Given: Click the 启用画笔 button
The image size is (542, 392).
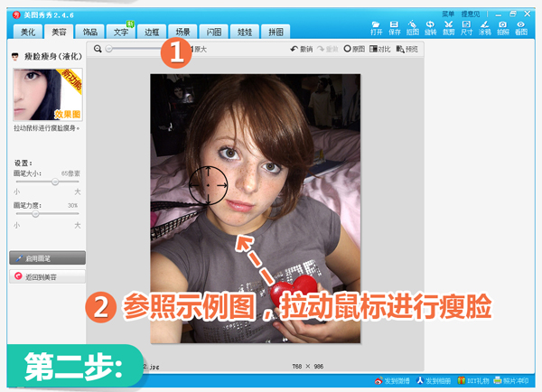Looking at the screenshot, I should click(47, 258).
